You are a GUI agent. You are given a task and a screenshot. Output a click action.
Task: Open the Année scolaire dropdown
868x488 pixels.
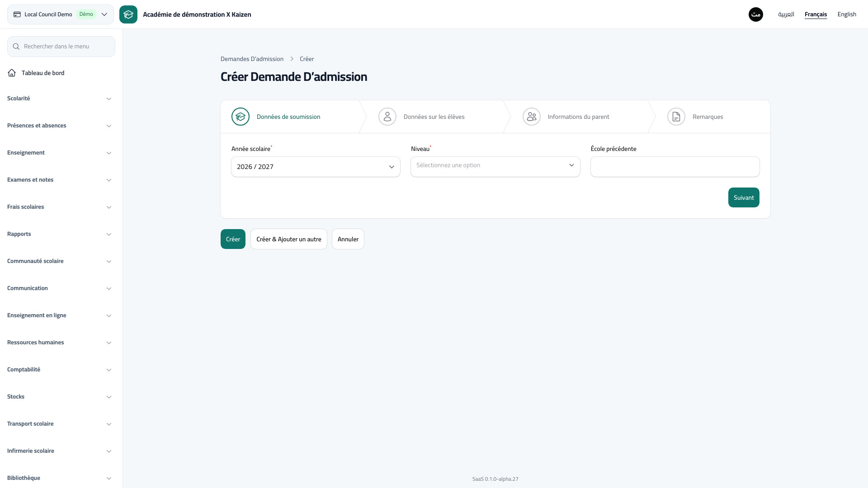pyautogui.click(x=316, y=167)
